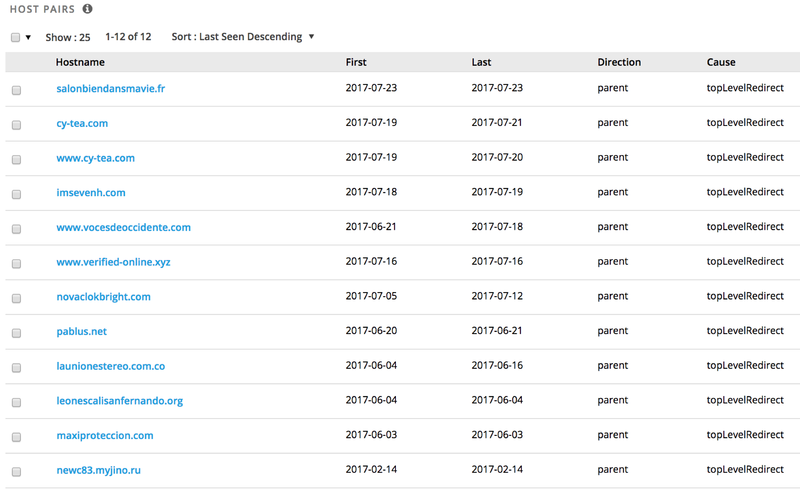Viewport: 800px width, 492px height.
Task: Open www.cy-tea.com hostname link
Action: tap(95, 158)
